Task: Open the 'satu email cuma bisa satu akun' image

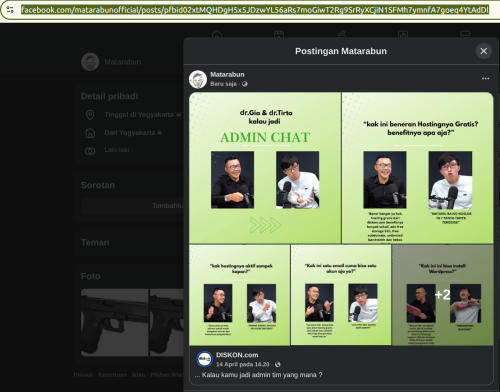Action: click(x=341, y=295)
